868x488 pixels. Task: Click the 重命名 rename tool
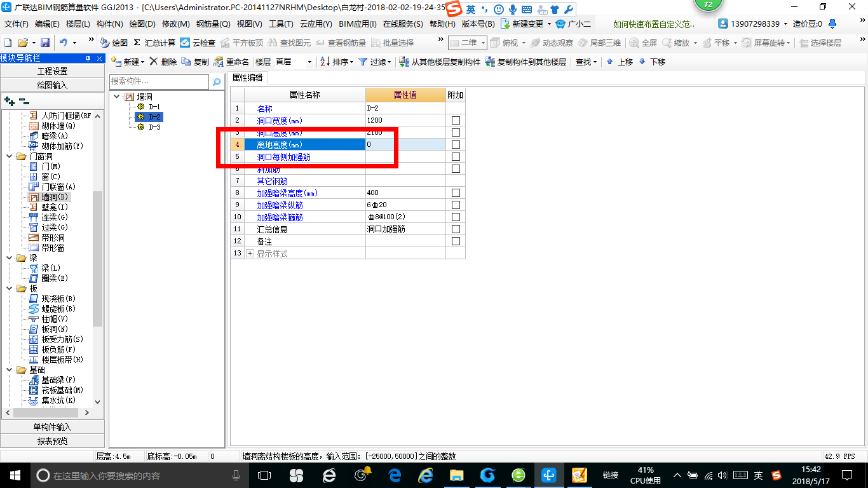coord(232,62)
